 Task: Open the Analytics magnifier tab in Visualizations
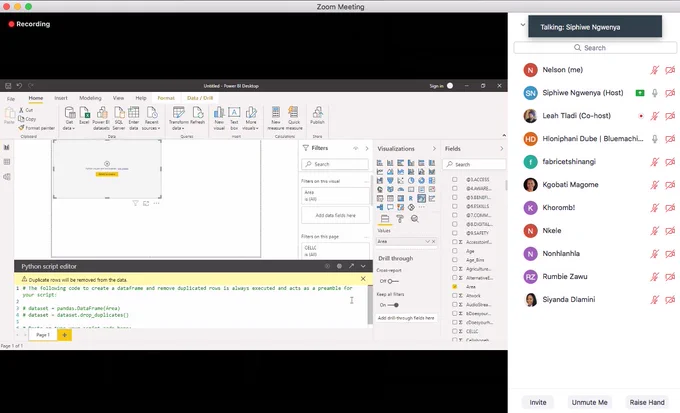(415, 219)
